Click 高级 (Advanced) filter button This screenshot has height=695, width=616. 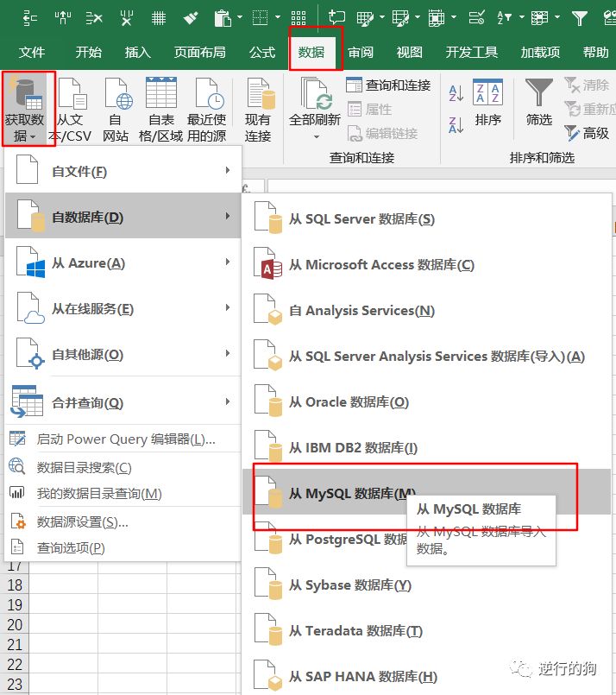(587, 133)
